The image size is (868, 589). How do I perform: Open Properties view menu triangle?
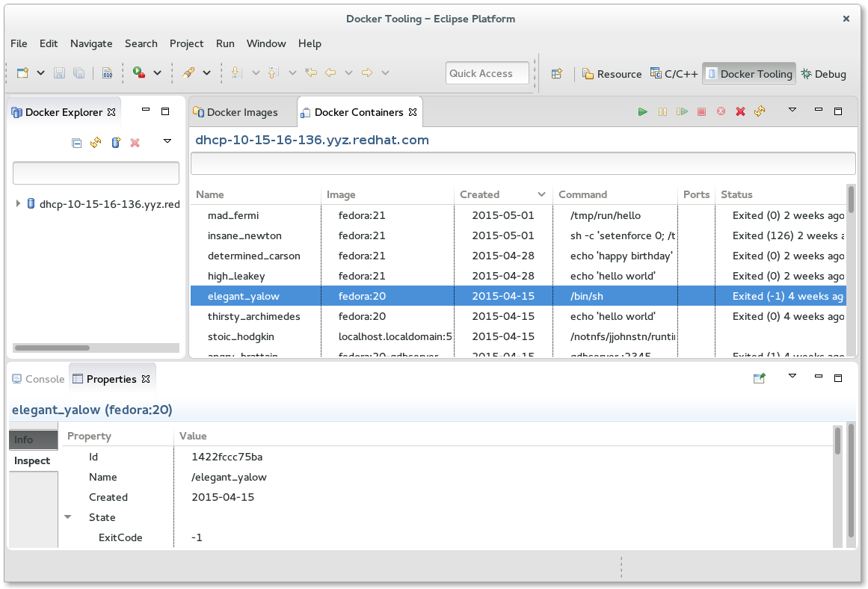pyautogui.click(x=792, y=376)
